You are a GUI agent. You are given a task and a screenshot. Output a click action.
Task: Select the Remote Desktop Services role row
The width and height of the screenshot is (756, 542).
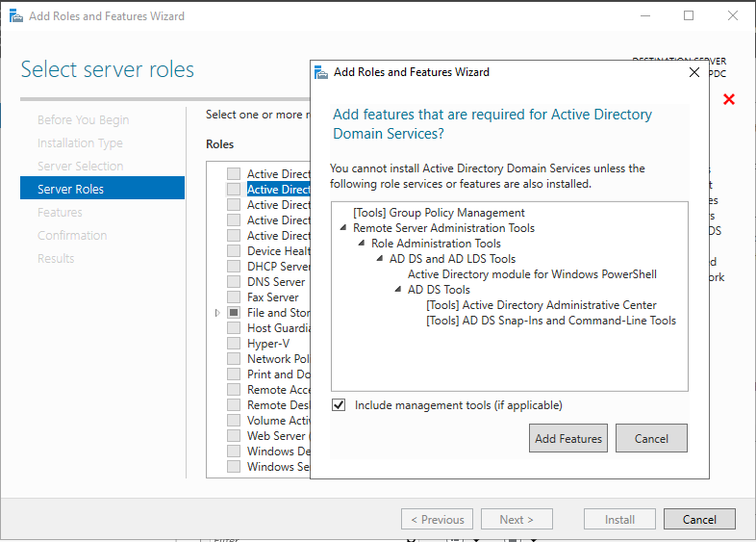pyautogui.click(x=278, y=405)
